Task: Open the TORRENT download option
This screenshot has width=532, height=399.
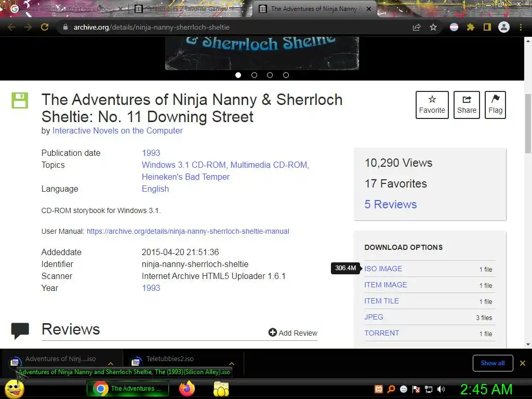Action: (x=382, y=333)
